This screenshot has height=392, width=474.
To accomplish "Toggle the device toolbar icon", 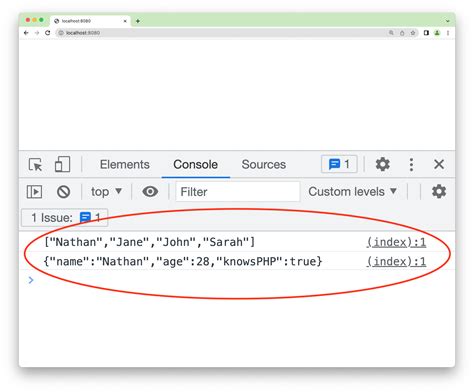I will pos(62,164).
